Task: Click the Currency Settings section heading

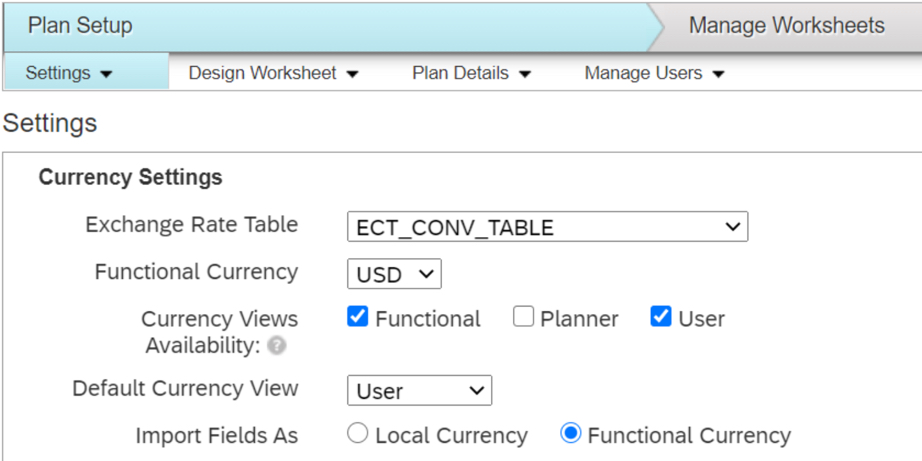Action: 130,178
